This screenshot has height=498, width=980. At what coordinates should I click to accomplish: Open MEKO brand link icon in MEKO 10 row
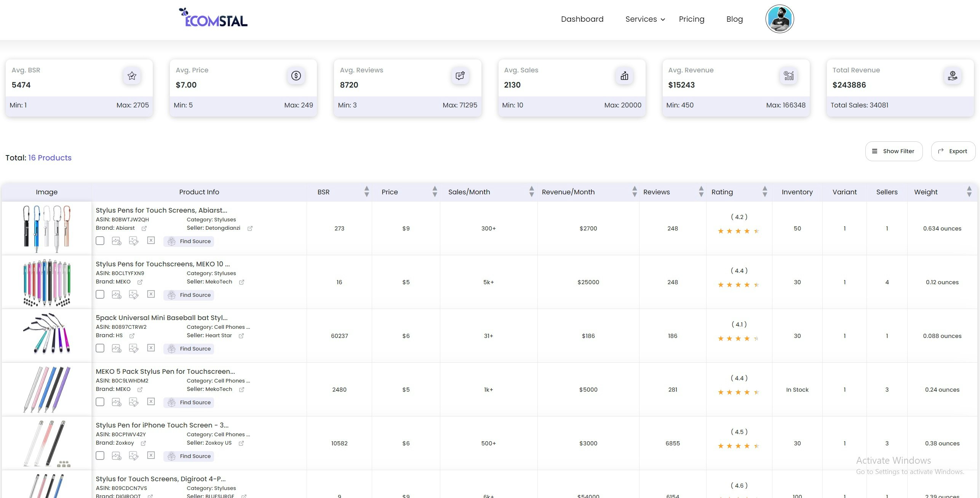[x=140, y=282]
